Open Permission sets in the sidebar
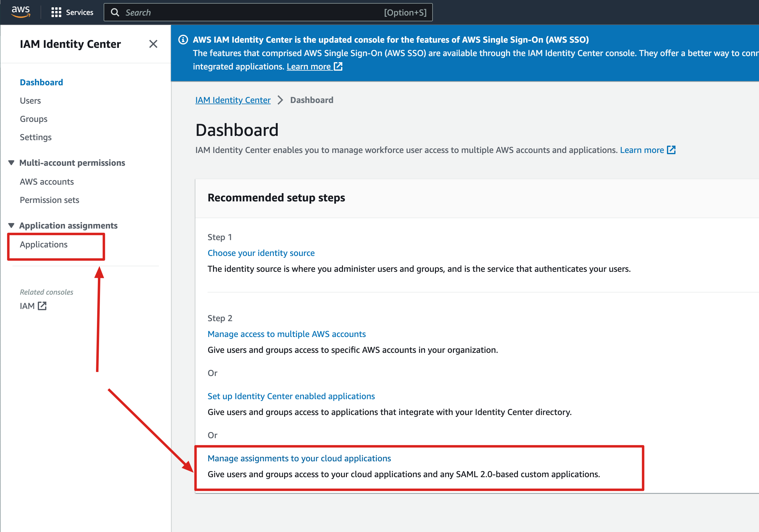Viewport: 759px width, 532px height. (x=49, y=200)
